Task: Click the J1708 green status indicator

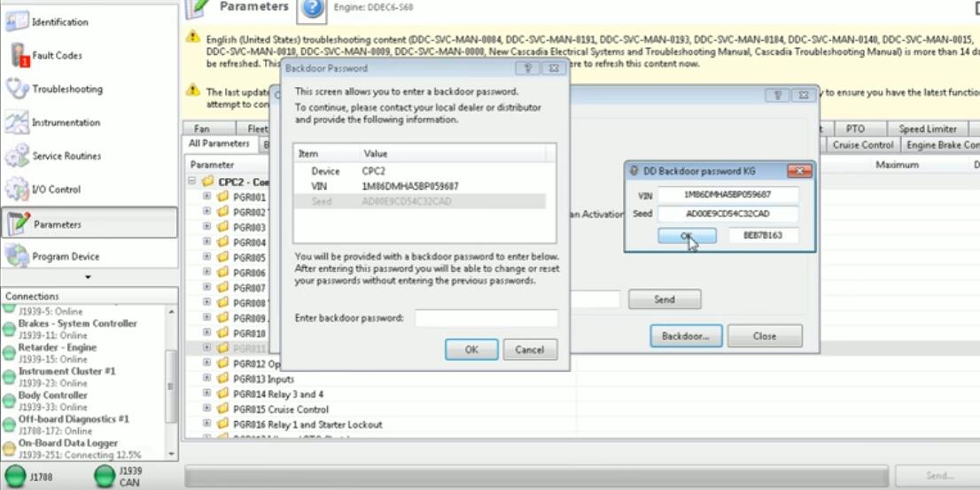Action: [14, 476]
